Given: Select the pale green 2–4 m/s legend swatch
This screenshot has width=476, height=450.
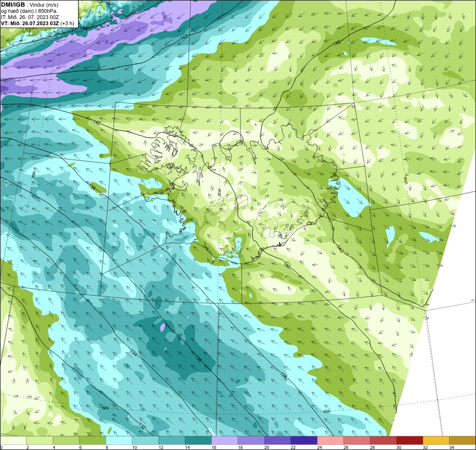Looking at the screenshot, I should point(40,440).
